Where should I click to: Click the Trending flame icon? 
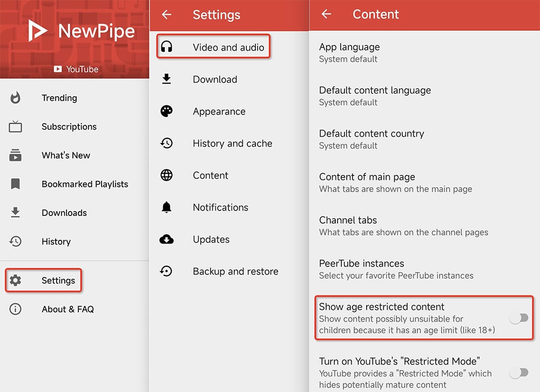[x=15, y=98]
